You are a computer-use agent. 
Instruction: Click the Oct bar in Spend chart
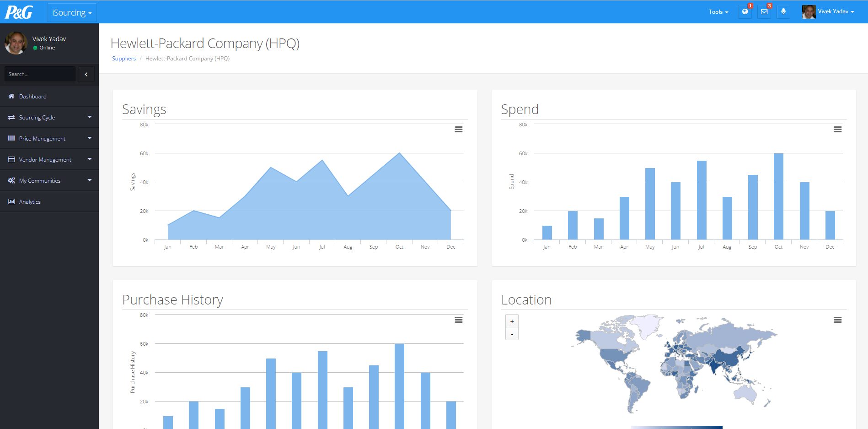778,196
